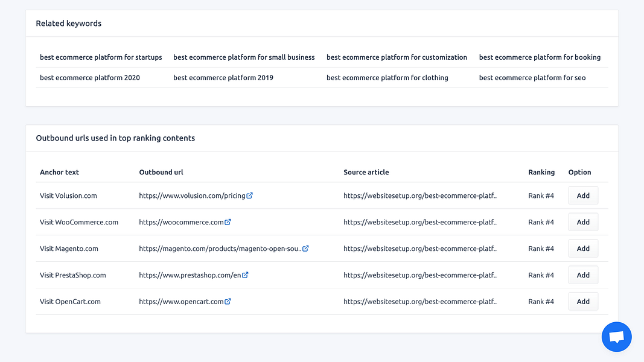
Task: Click 'Rank #4' in the PrestaShop row
Action: [541, 275]
